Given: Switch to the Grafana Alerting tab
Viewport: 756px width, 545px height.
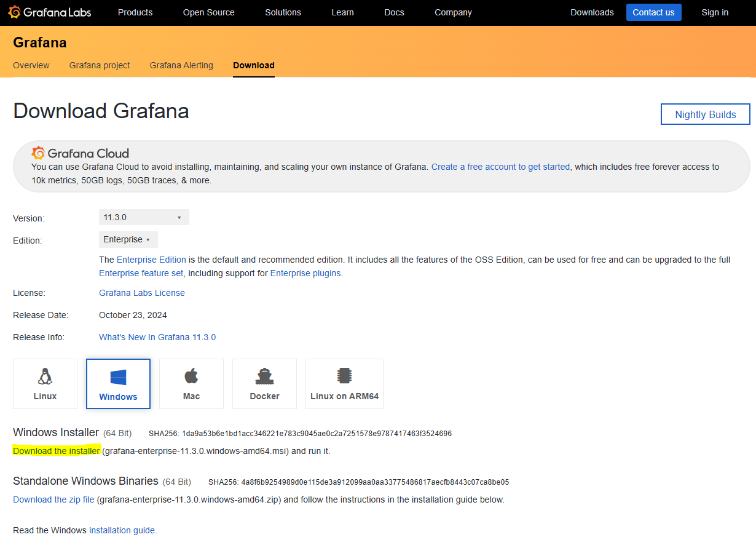Looking at the screenshot, I should pos(181,65).
